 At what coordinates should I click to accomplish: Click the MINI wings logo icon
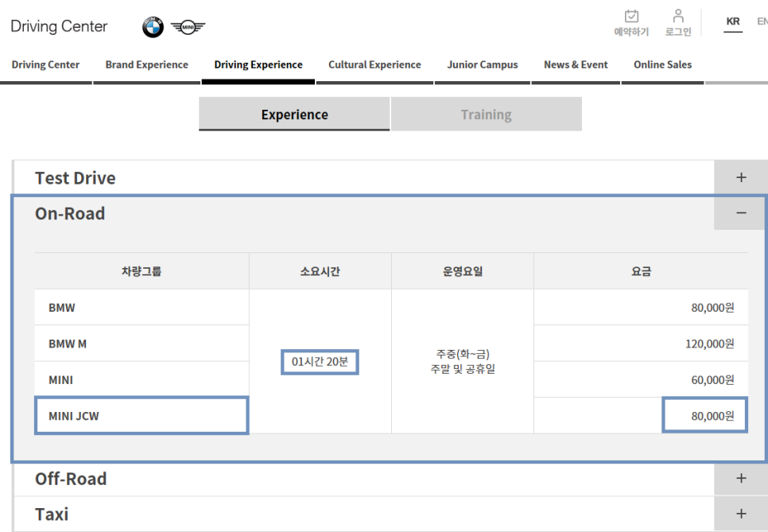188,27
